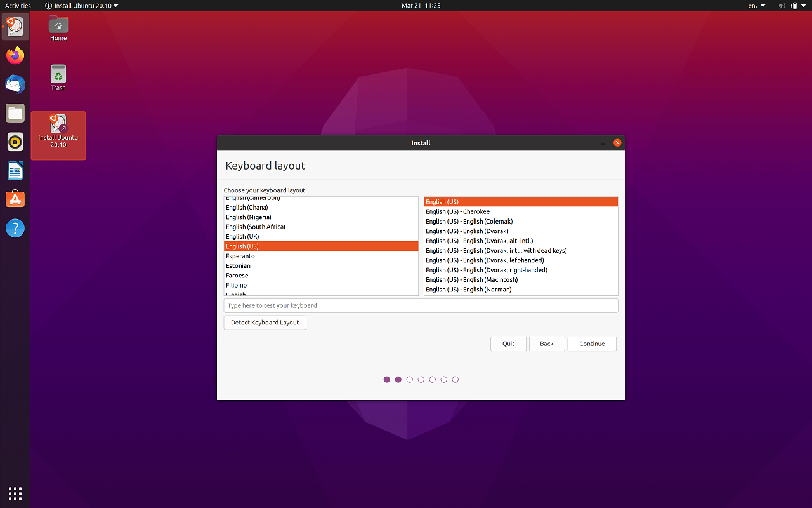This screenshot has width=812, height=508.
Task: Choose English (UK) layout
Action: (x=321, y=236)
